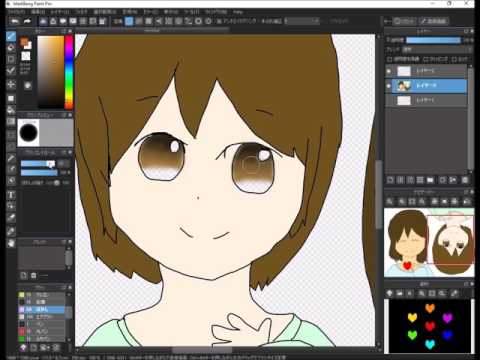The width and height of the screenshot is (480, 360).
Task: Toggle the Antialiasing checkbox in toolbar
Action: [219, 21]
